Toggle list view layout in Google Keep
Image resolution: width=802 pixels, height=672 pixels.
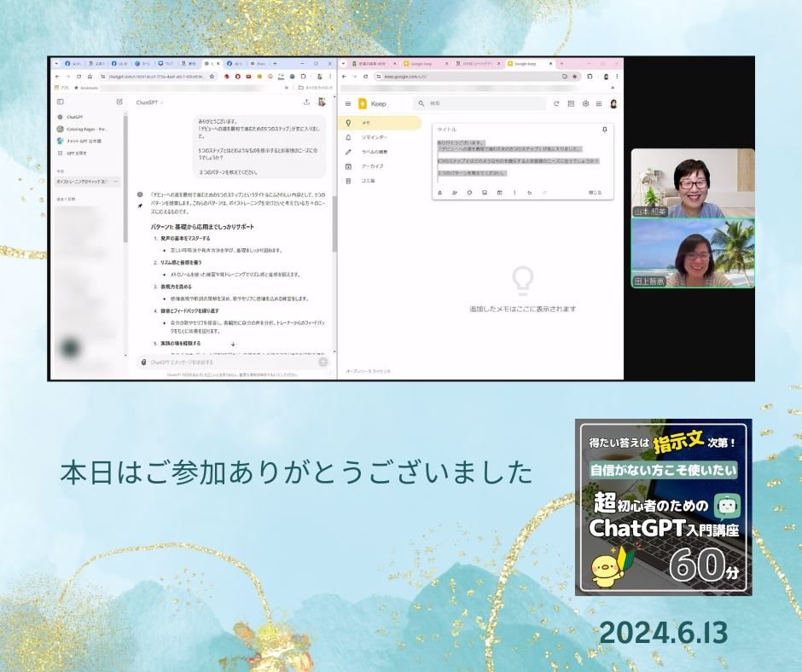click(571, 104)
